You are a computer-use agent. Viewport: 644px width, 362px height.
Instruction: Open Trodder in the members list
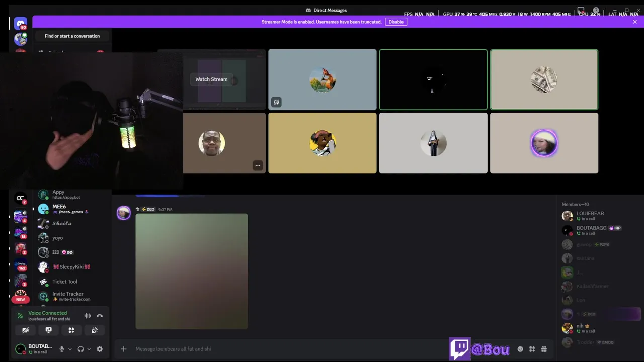[601, 342]
